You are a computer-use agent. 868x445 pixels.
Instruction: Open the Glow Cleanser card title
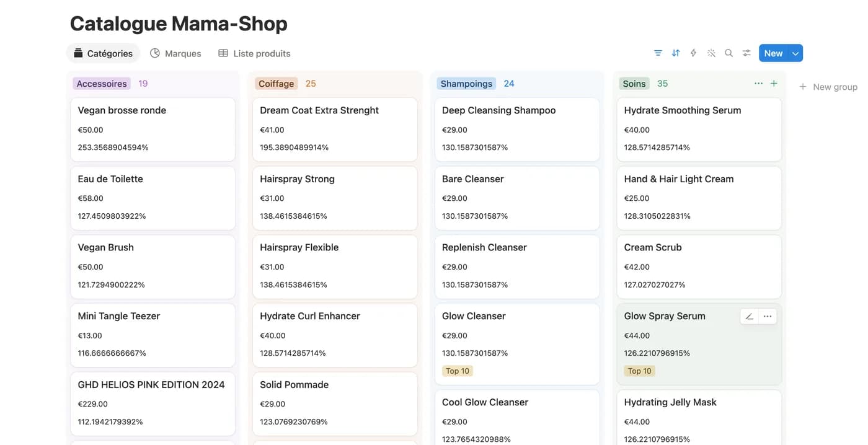(x=474, y=316)
